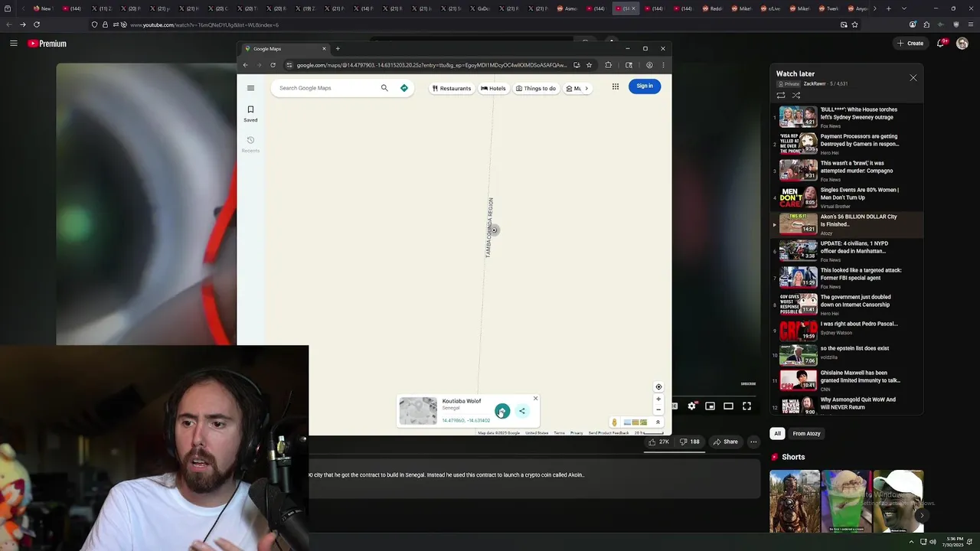Open the YouTube account avatar menu
This screenshot has height=551, width=980.
[x=962, y=44]
